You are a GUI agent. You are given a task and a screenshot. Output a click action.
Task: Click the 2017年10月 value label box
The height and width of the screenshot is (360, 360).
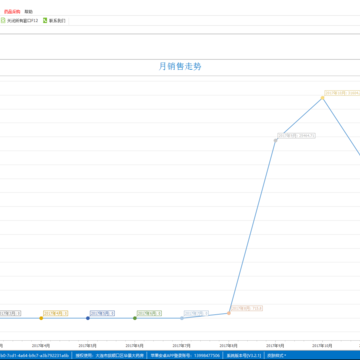click(342, 93)
